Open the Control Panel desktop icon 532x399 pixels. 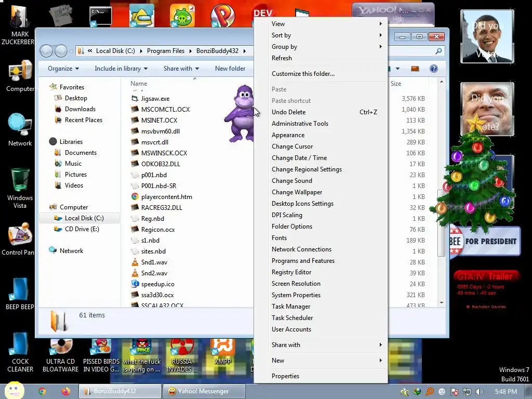pos(18,239)
